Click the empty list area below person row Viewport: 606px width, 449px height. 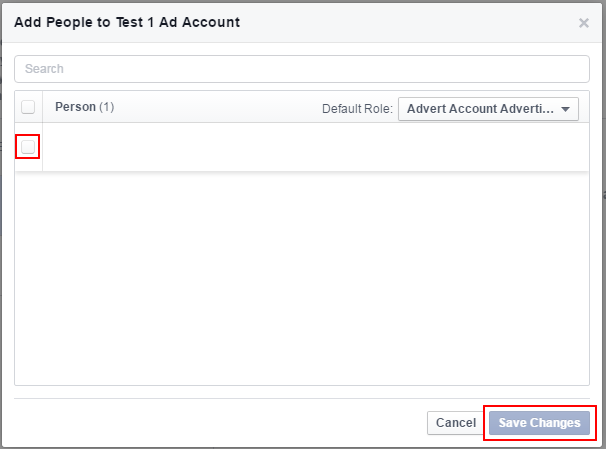pyautogui.click(x=302, y=278)
